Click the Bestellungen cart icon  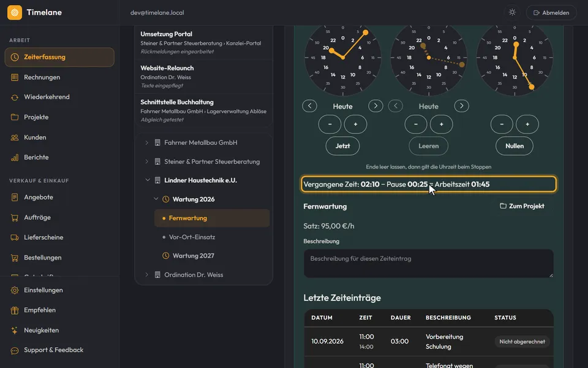15,258
